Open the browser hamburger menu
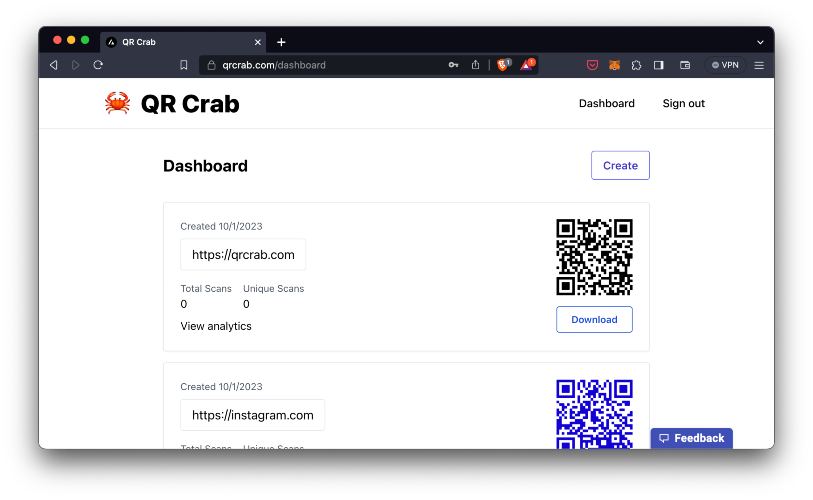 (x=759, y=65)
